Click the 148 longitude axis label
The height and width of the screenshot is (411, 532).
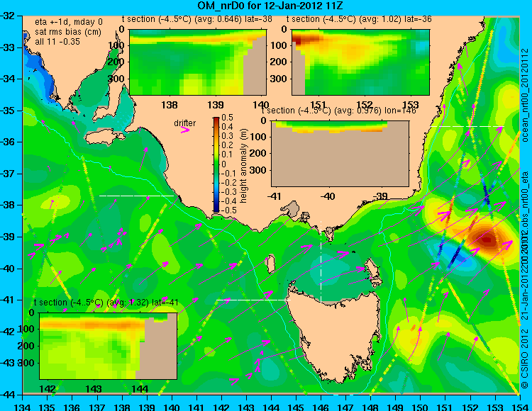click(371, 407)
